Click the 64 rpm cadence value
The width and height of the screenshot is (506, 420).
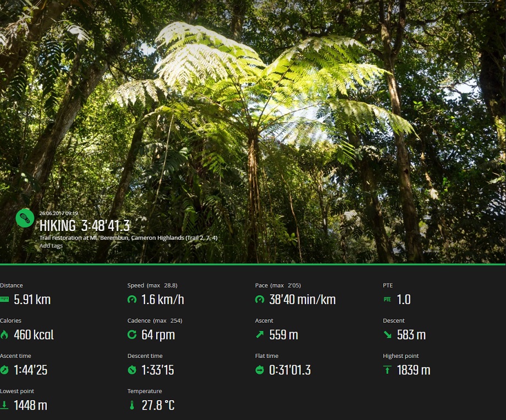click(x=158, y=335)
